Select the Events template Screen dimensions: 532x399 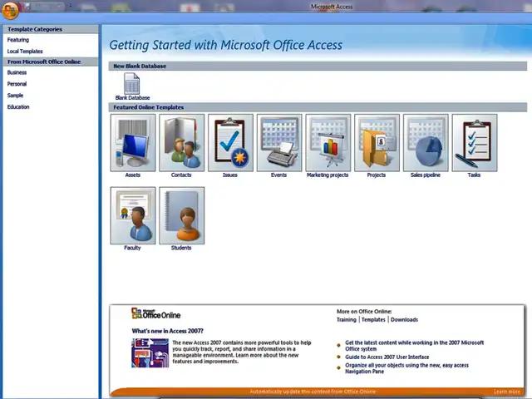279,146
